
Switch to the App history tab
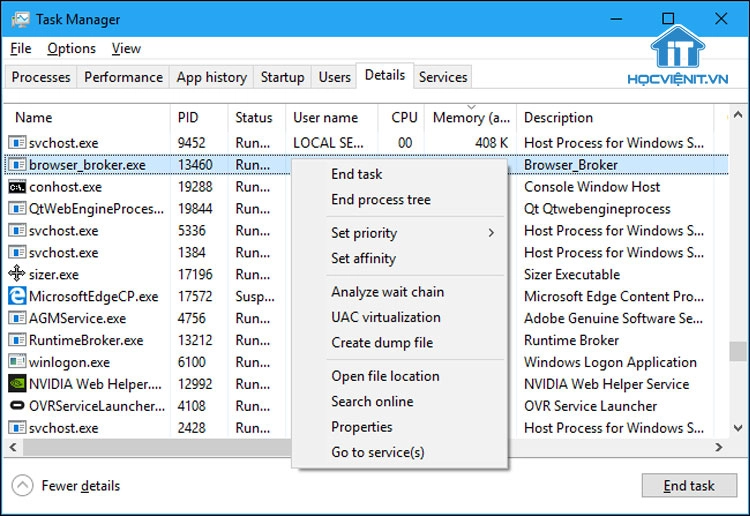point(211,77)
